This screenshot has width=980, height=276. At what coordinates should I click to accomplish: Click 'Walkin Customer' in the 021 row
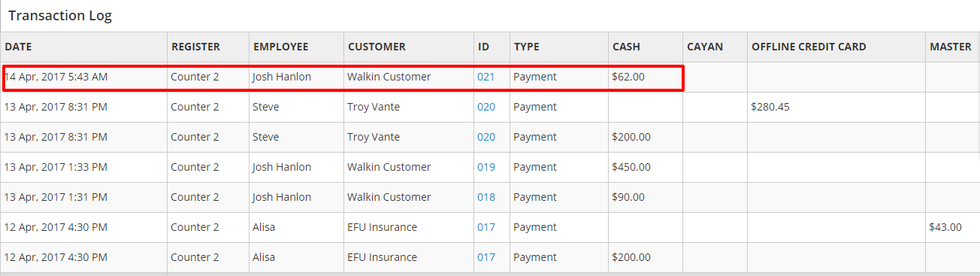389,77
